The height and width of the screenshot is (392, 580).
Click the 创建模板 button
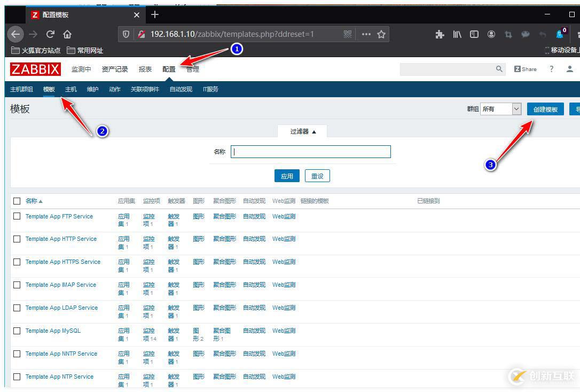(545, 109)
